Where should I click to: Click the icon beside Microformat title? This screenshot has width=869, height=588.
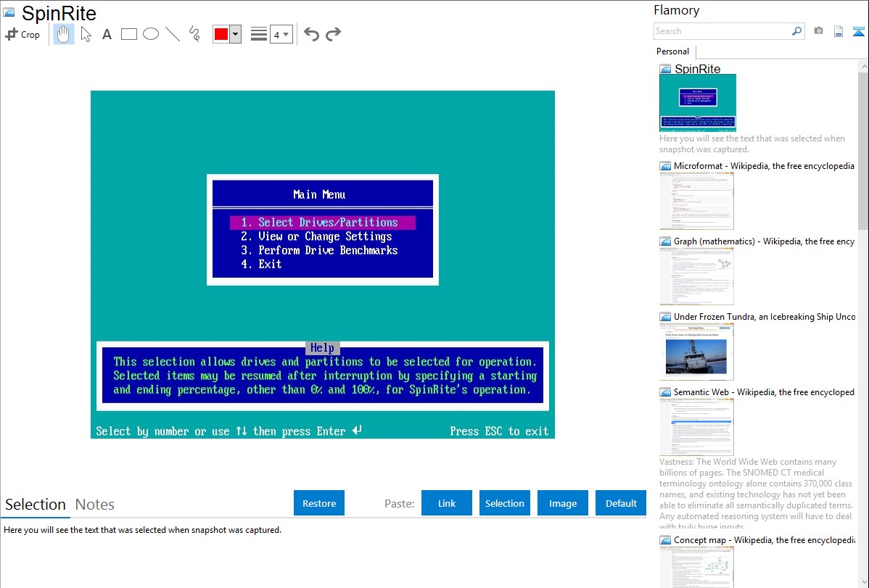665,166
